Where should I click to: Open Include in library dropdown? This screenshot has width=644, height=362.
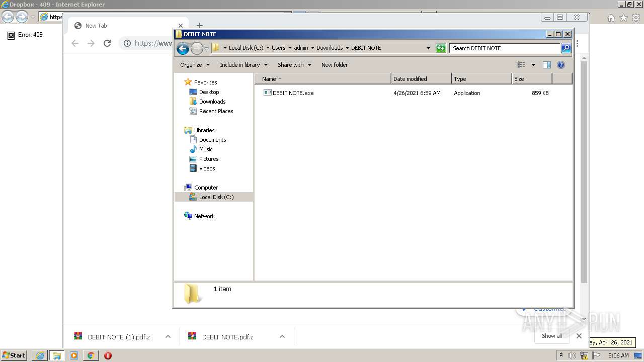(244, 65)
